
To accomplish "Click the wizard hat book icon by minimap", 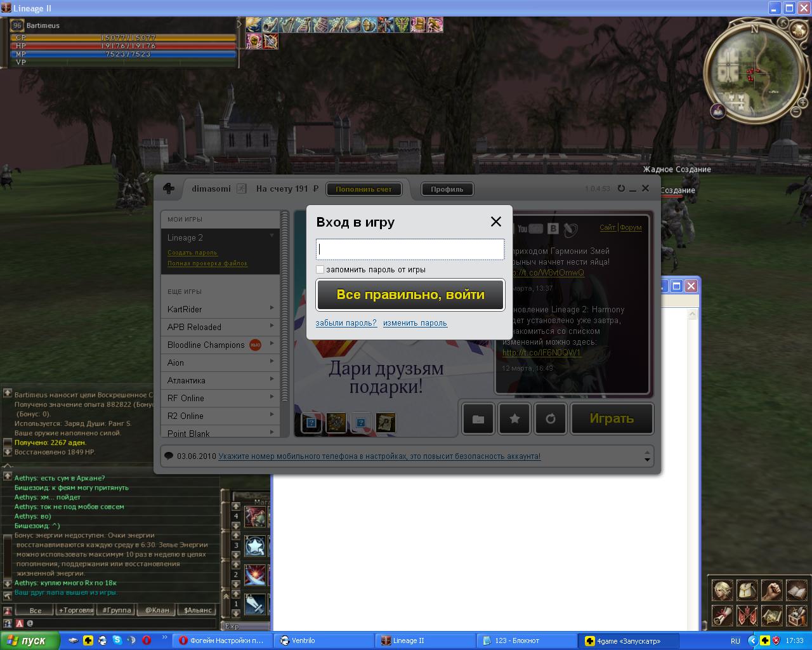I will (x=718, y=111).
